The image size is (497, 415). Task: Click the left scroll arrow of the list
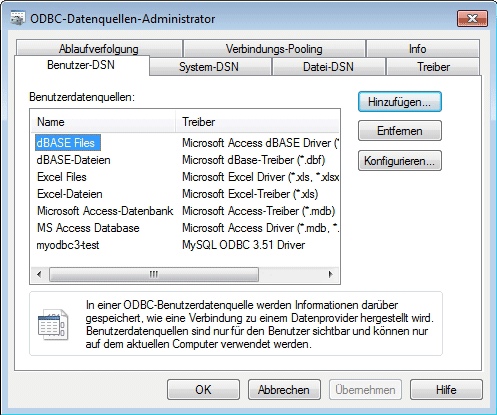pos(39,274)
